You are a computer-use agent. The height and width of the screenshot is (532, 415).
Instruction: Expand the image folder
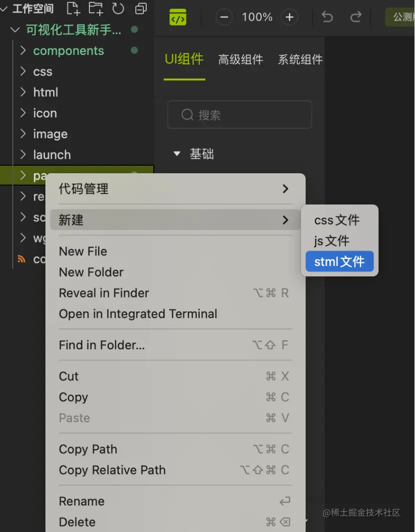pyautogui.click(x=23, y=134)
